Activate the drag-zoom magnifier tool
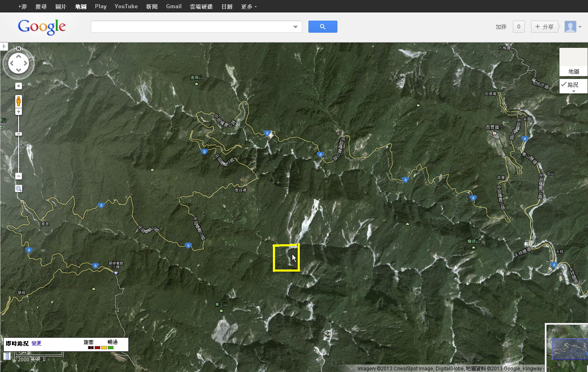 (x=19, y=188)
